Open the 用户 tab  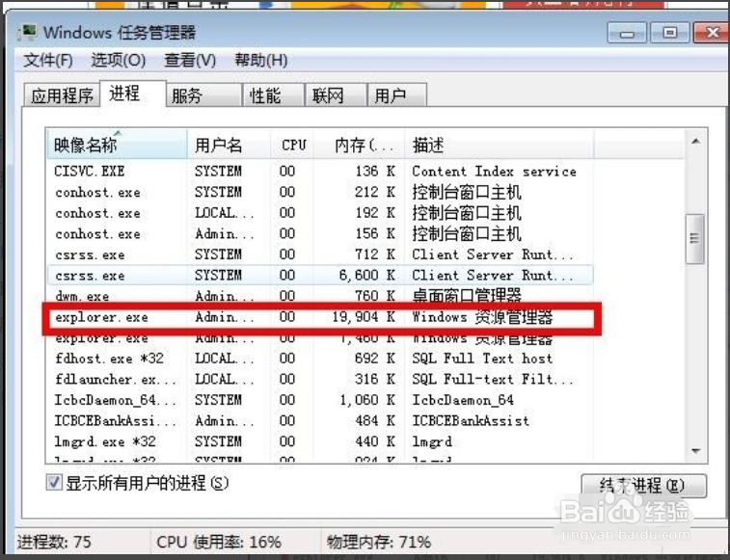click(396, 95)
